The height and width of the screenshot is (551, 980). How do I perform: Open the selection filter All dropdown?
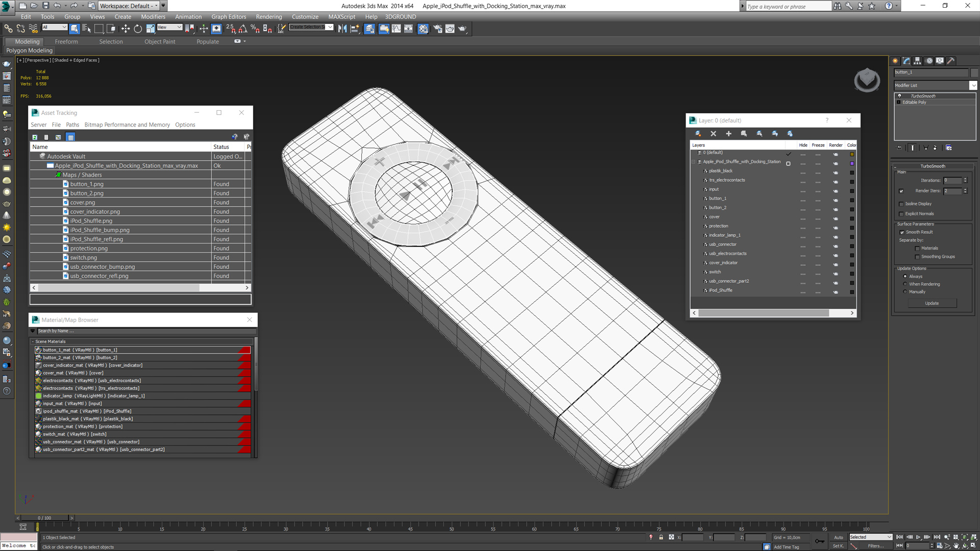(54, 27)
